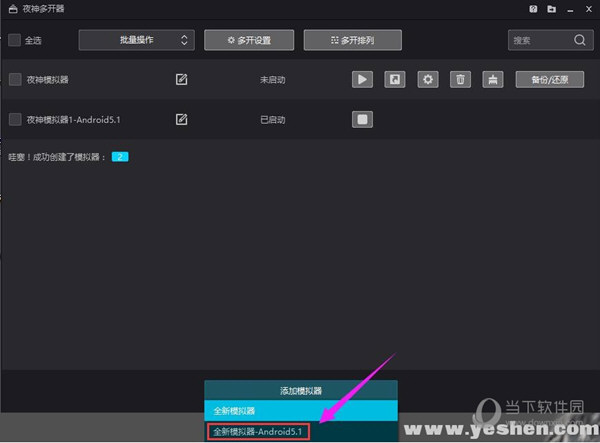
Task: Tick the checkbox for 夜神模拟器
Action: coord(14,79)
